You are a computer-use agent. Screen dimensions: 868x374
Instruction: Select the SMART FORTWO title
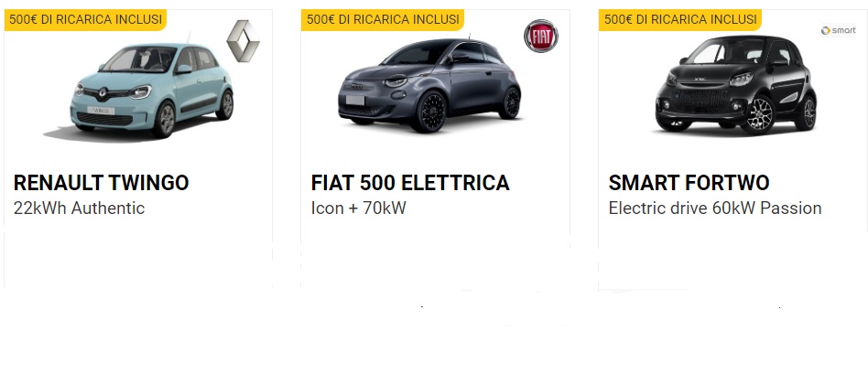tap(689, 183)
